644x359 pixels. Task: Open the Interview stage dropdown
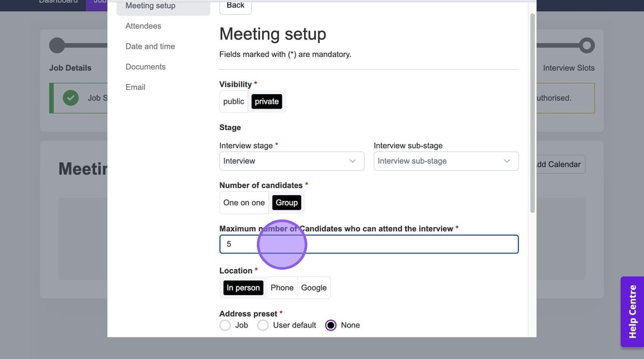point(291,161)
